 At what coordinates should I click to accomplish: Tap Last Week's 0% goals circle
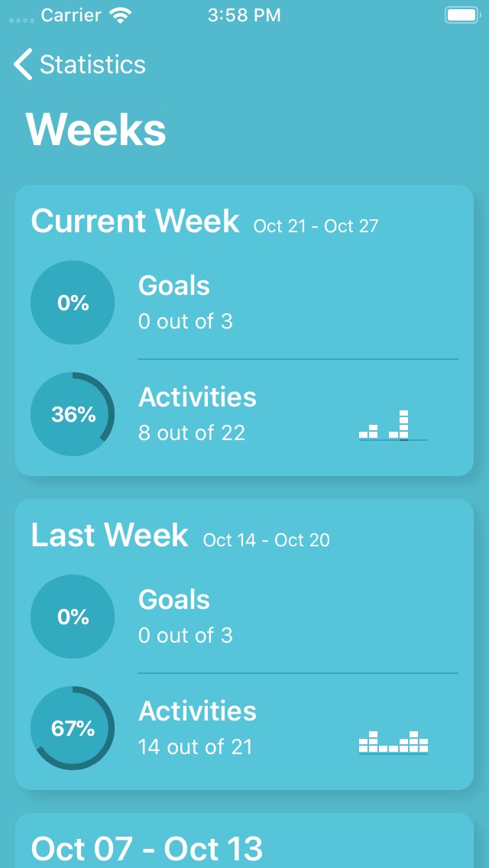pyautogui.click(x=73, y=617)
